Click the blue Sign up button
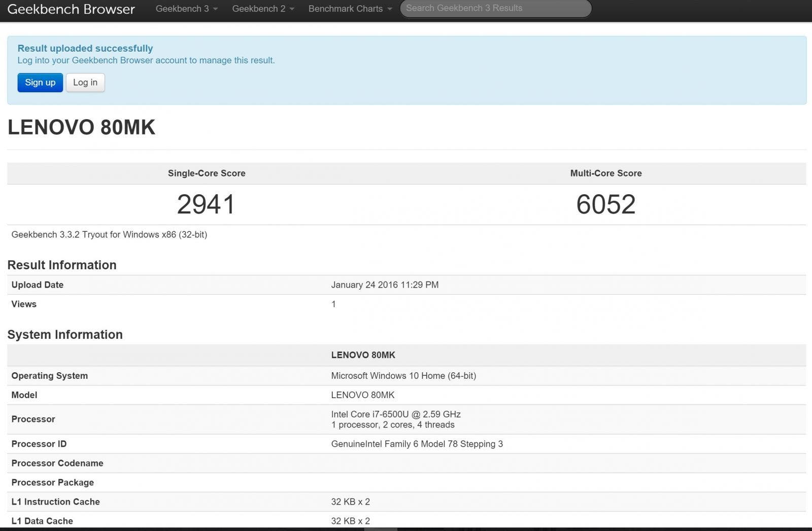Image resolution: width=812 pixels, height=531 pixels. pyautogui.click(x=40, y=83)
